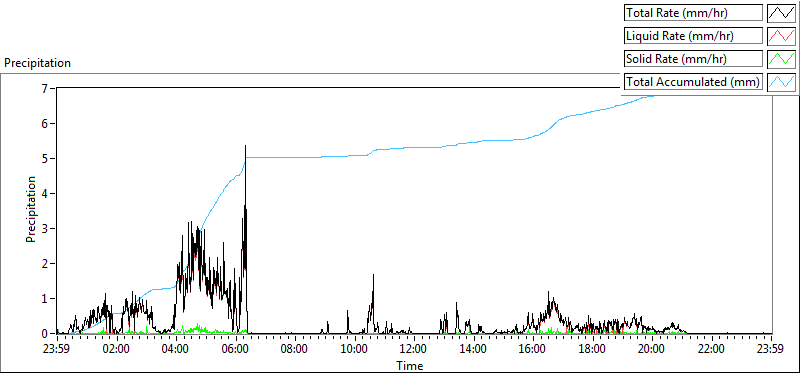The height and width of the screenshot is (373, 800).
Task: Click the Total Accumulated blue line-style icon
Action: pyautogui.click(x=782, y=82)
